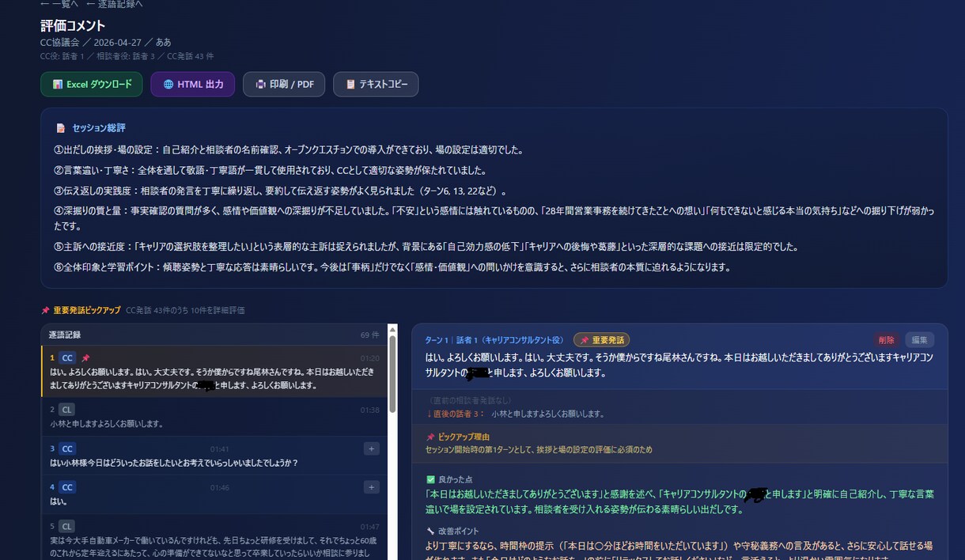Select row 3 「はい小林様今日はどういった…」
Image resolution: width=965 pixels, height=560 pixels.
click(214, 456)
